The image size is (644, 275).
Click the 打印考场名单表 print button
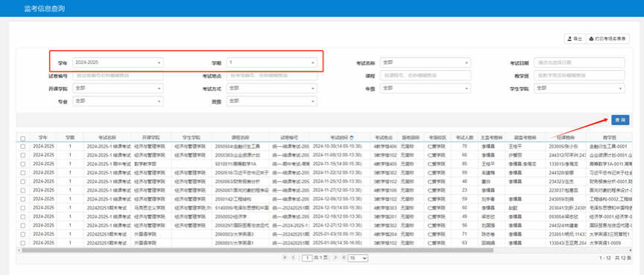(607, 39)
